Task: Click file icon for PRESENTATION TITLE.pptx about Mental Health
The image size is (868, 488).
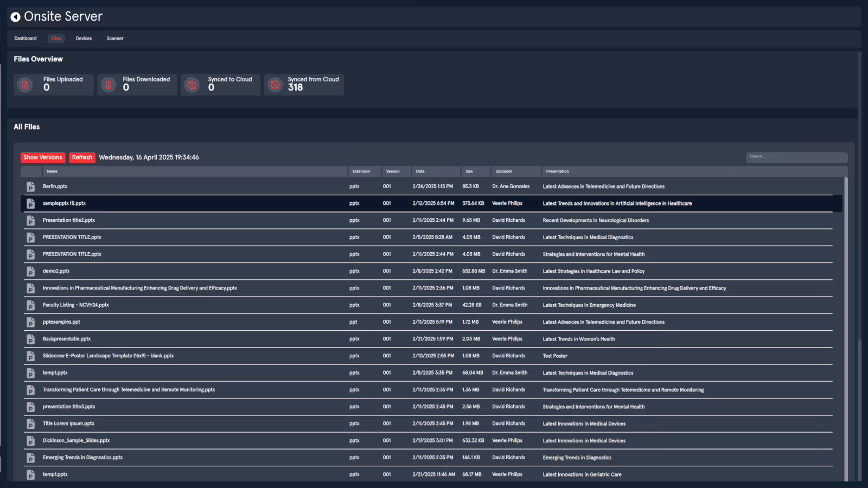Action: [x=31, y=254]
